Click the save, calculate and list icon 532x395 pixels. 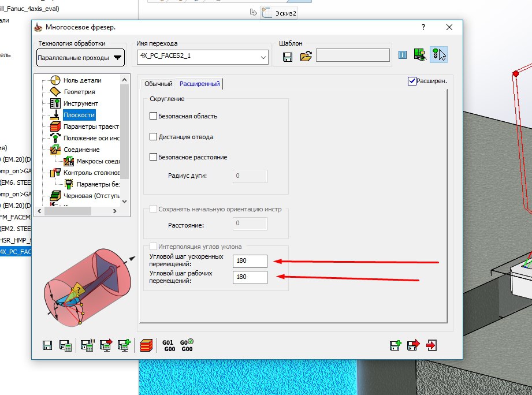87,345
